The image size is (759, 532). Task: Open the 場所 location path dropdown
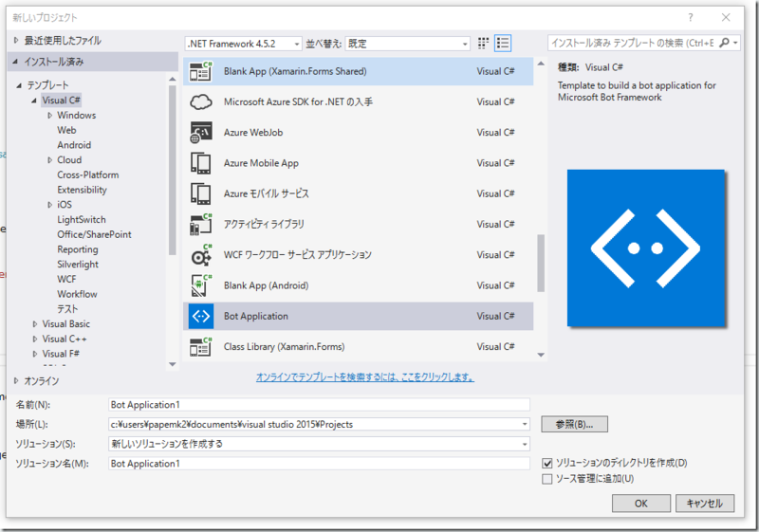tap(525, 425)
